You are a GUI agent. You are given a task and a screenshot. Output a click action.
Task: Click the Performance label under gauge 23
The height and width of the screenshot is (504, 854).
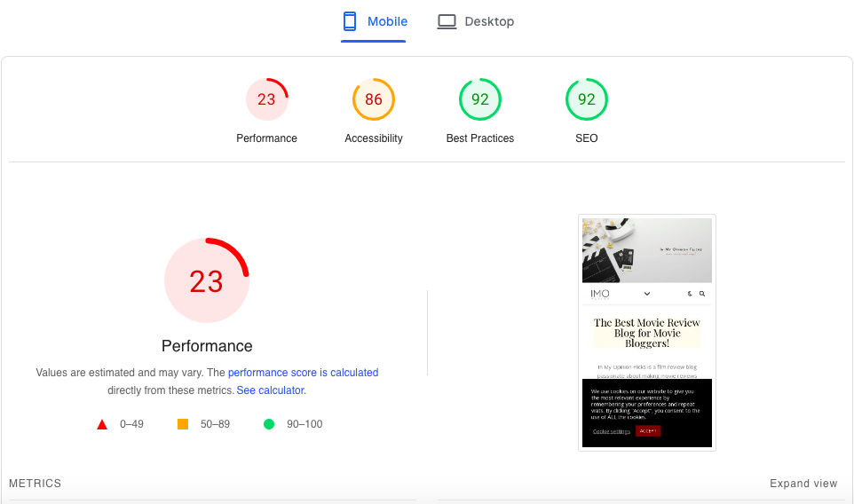click(x=266, y=138)
